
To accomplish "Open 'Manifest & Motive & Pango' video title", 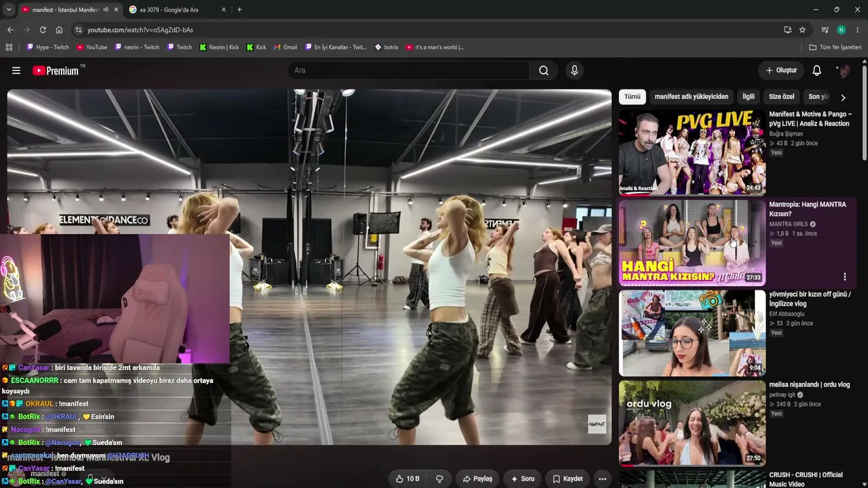I will click(x=810, y=119).
